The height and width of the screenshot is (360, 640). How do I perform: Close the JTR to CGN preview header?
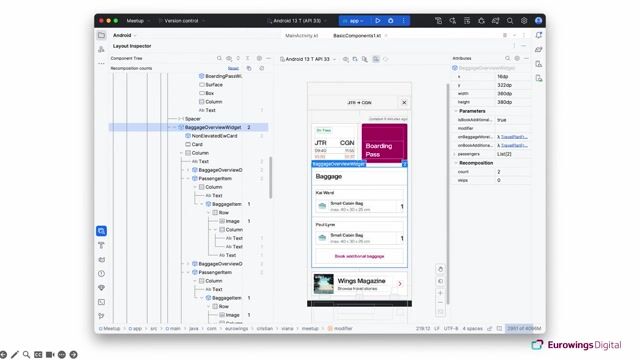click(x=404, y=102)
